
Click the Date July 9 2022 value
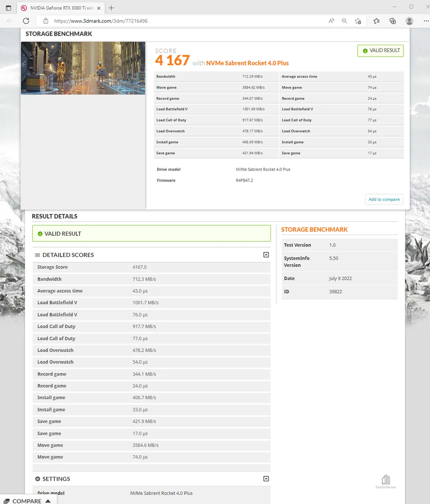tap(340, 278)
